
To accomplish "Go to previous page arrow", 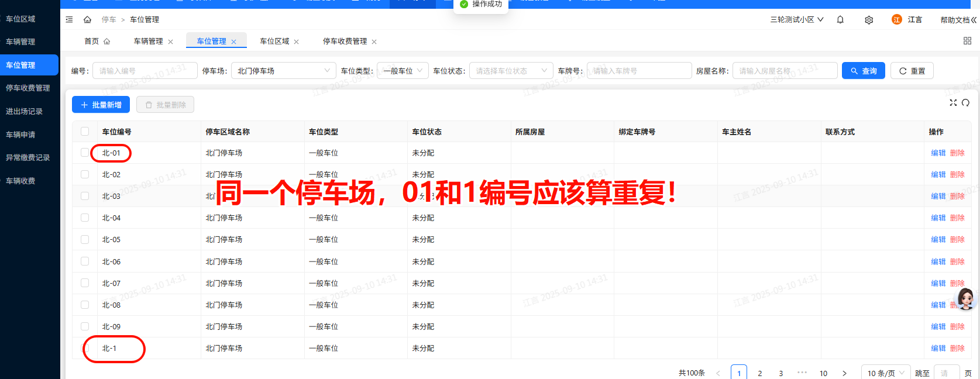I will point(718,373).
